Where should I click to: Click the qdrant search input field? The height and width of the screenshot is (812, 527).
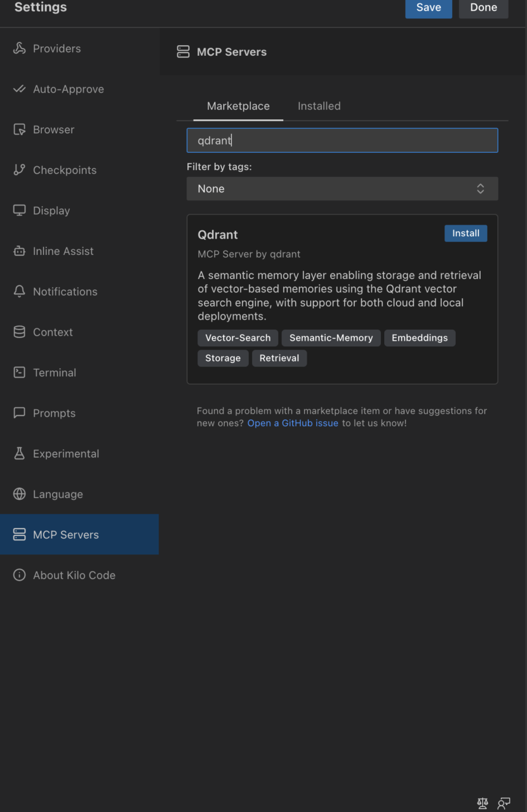[x=342, y=141]
